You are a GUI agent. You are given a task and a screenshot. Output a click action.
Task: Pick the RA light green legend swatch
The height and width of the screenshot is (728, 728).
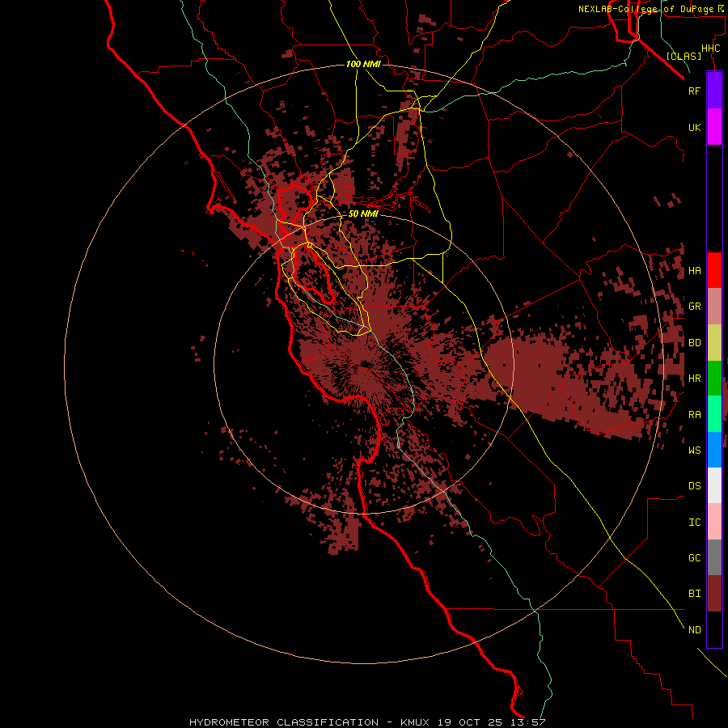pos(714,414)
